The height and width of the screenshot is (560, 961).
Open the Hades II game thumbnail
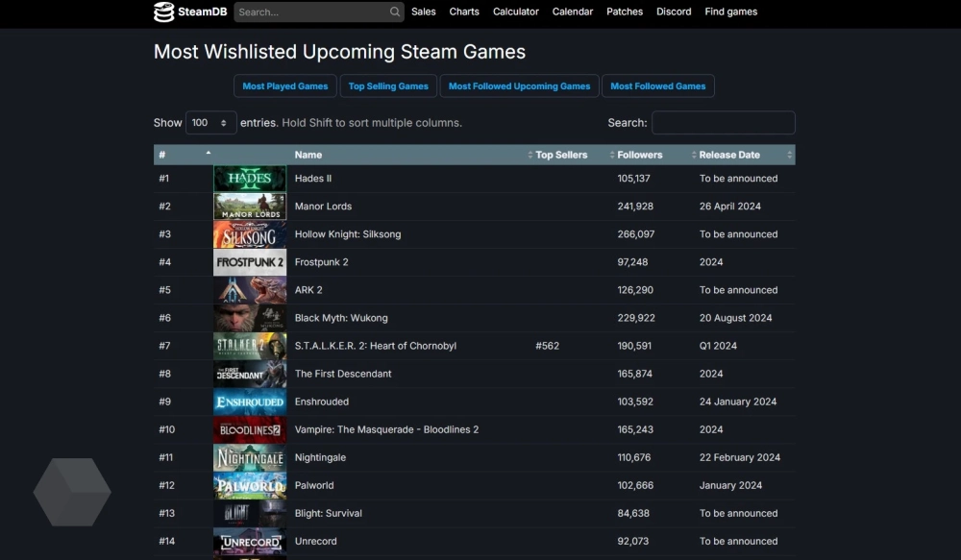click(x=249, y=179)
